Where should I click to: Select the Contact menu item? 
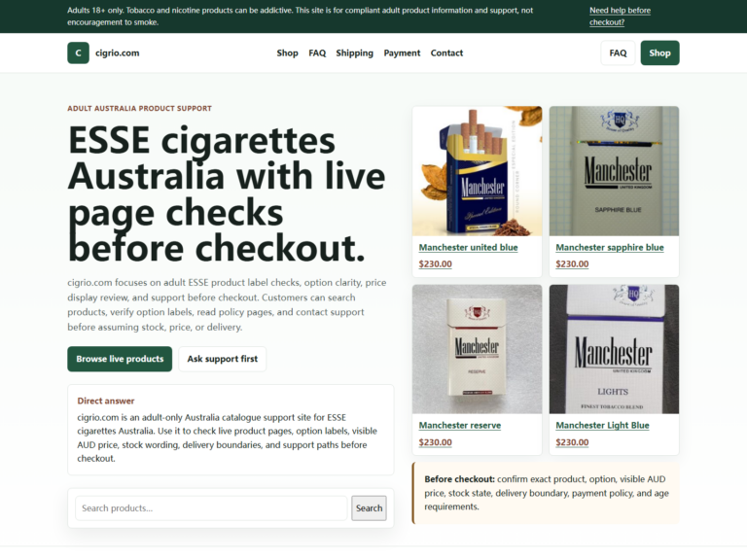pyautogui.click(x=446, y=52)
